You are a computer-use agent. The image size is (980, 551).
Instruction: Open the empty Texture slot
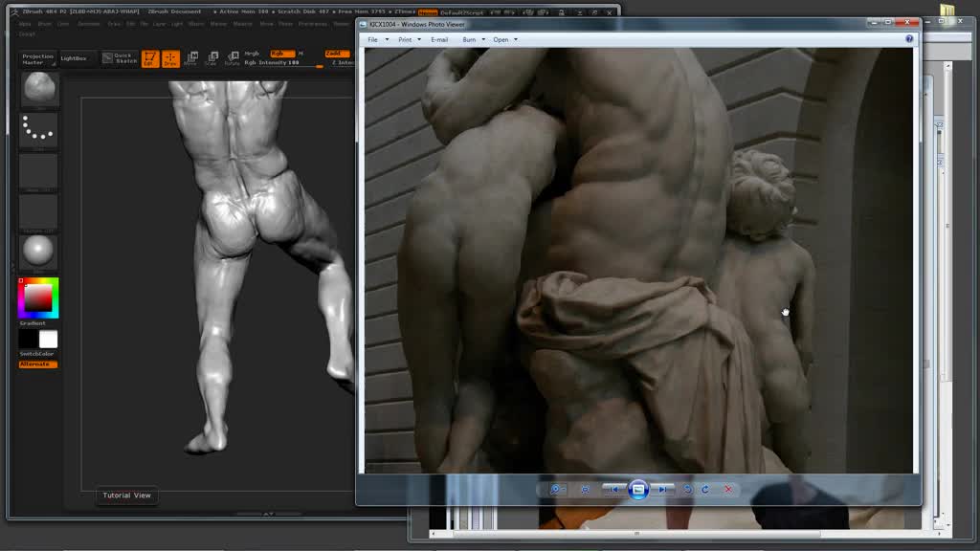click(38, 211)
